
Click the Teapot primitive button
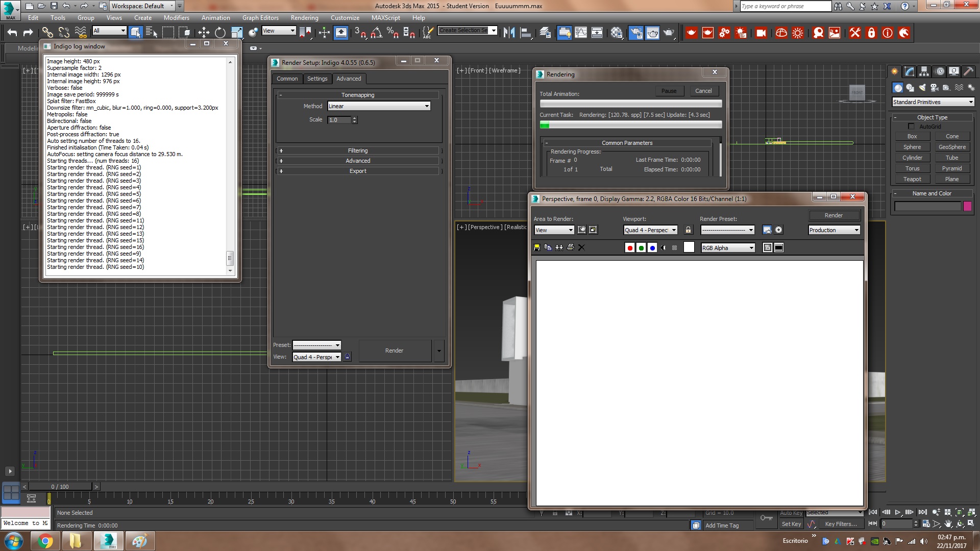coord(912,179)
